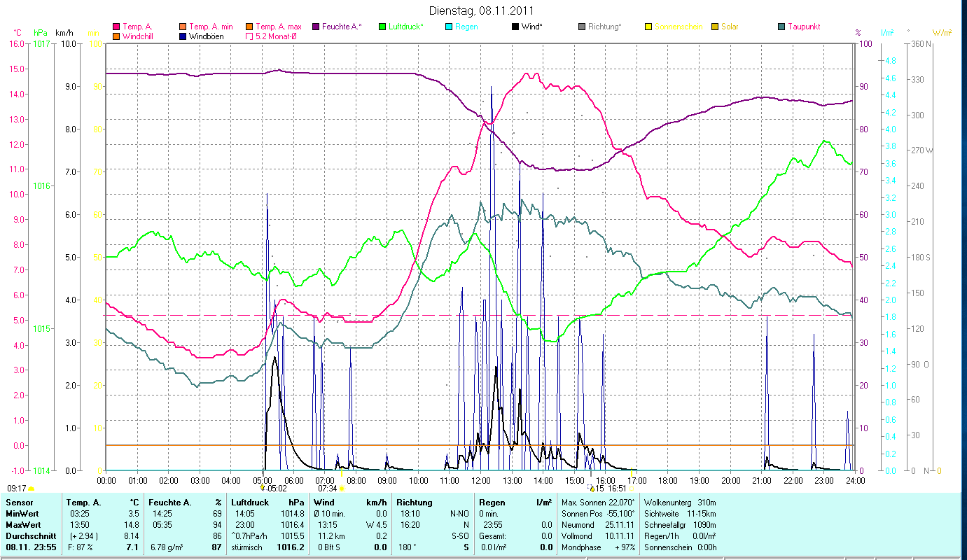
Task: Click the MaxWert row label
Action: click(x=23, y=525)
